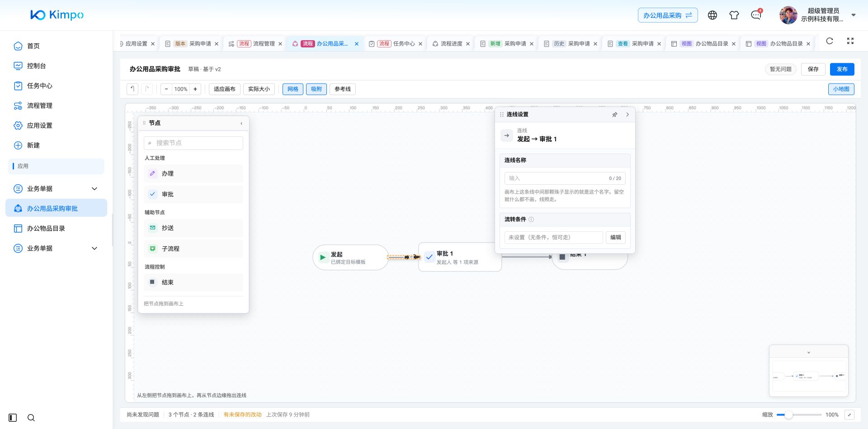Screen dimensions: 868x429
Task: Select the 审批 node type
Action: (x=193, y=194)
